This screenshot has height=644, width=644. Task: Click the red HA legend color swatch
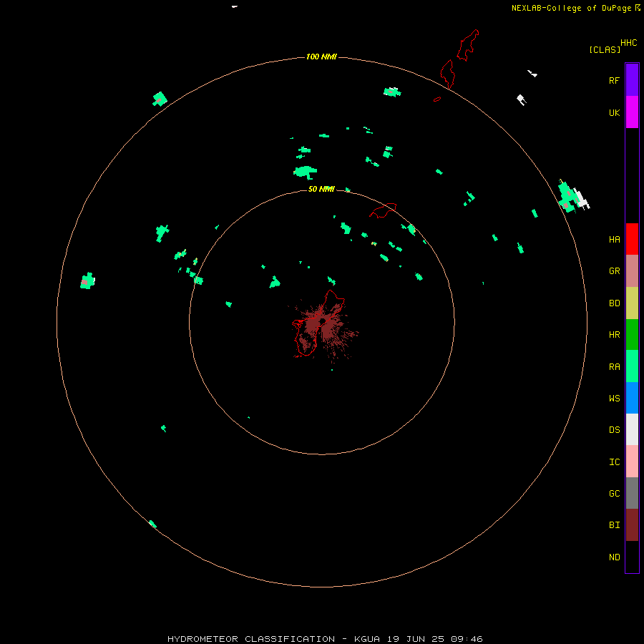(632, 239)
